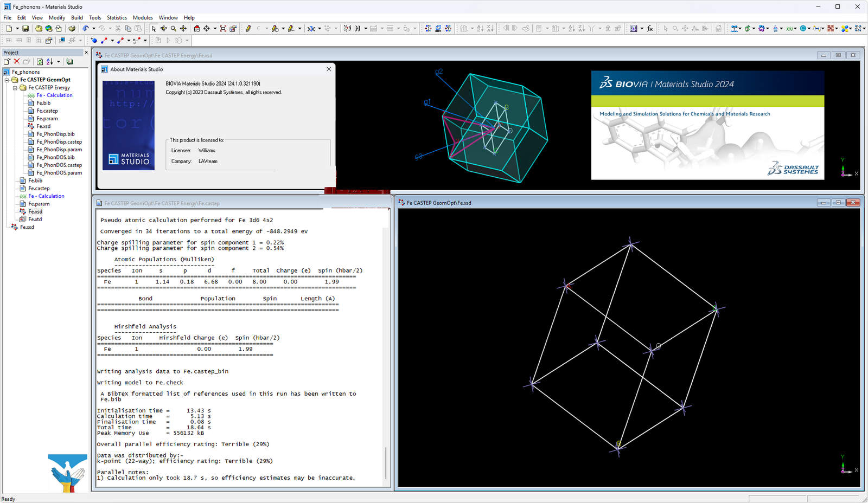This screenshot has width=868, height=503.
Task: Select Fe.xtd in project tree
Action: coord(35,220)
